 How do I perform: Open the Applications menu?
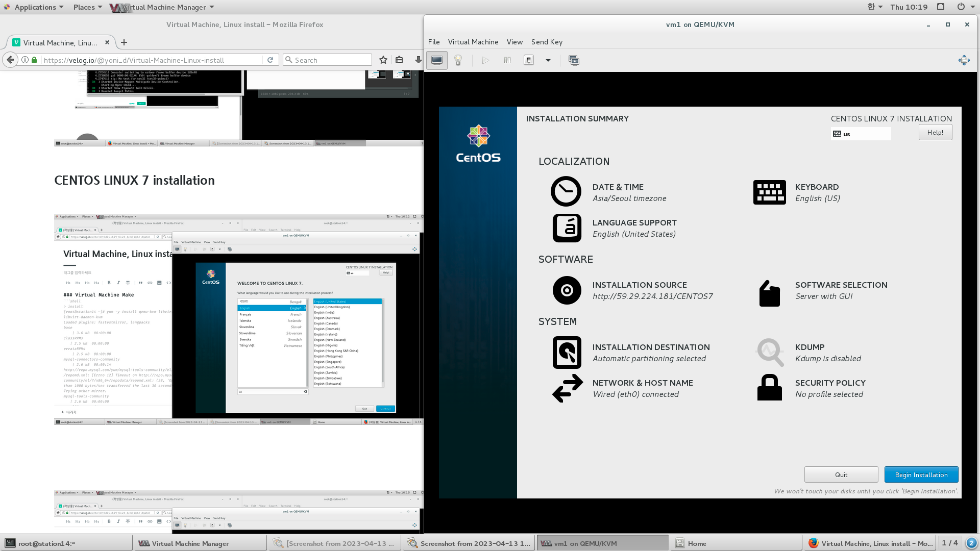pos(35,7)
